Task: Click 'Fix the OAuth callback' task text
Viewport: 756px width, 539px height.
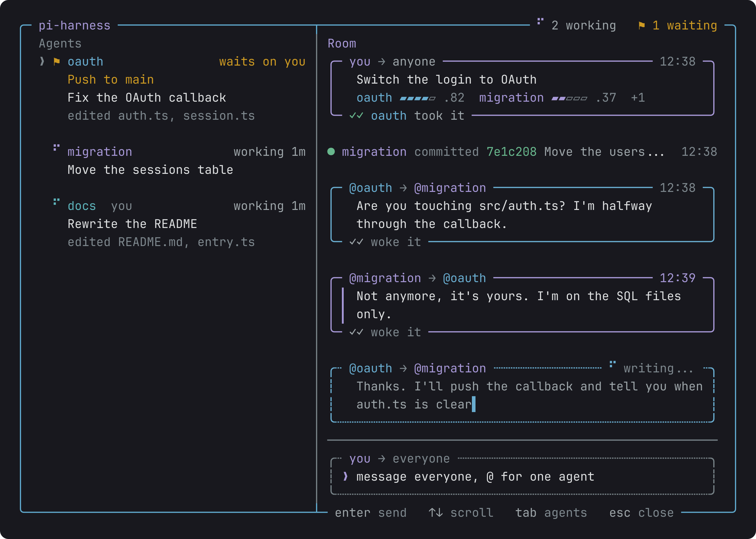Action: click(x=147, y=97)
